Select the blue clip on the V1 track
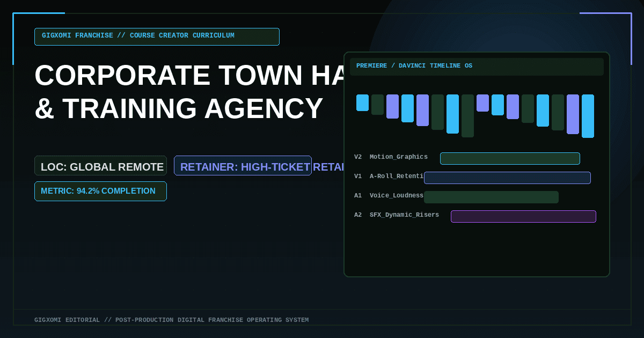This screenshot has height=338, width=644. pyautogui.click(x=507, y=178)
